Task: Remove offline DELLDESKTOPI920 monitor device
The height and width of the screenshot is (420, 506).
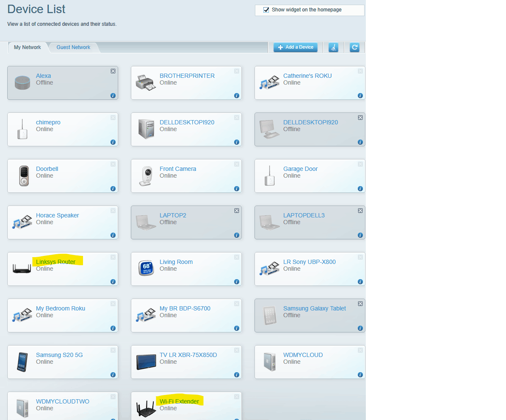Action: click(360, 118)
